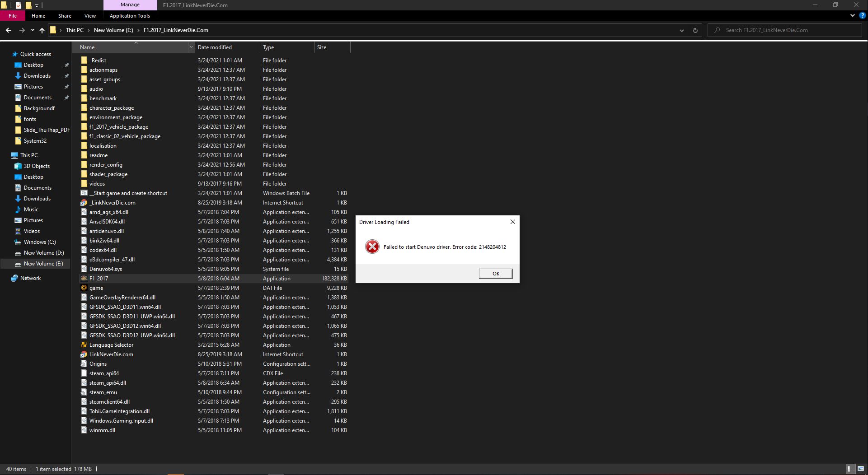Screen dimensions: 868x475
Task: Go up one folder level arrow
Action: click(42, 30)
